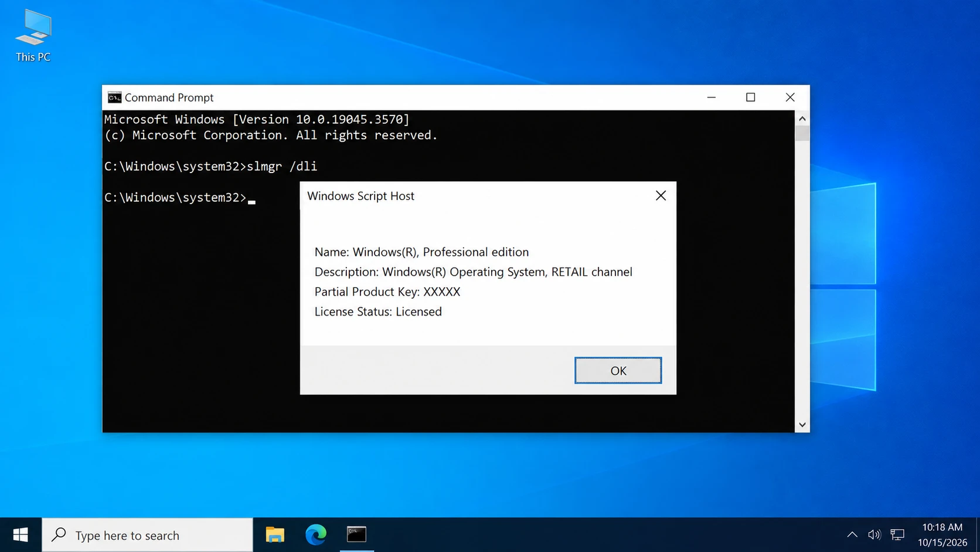The image size is (980, 552).
Task: Show hidden system tray icons
Action: click(852, 534)
